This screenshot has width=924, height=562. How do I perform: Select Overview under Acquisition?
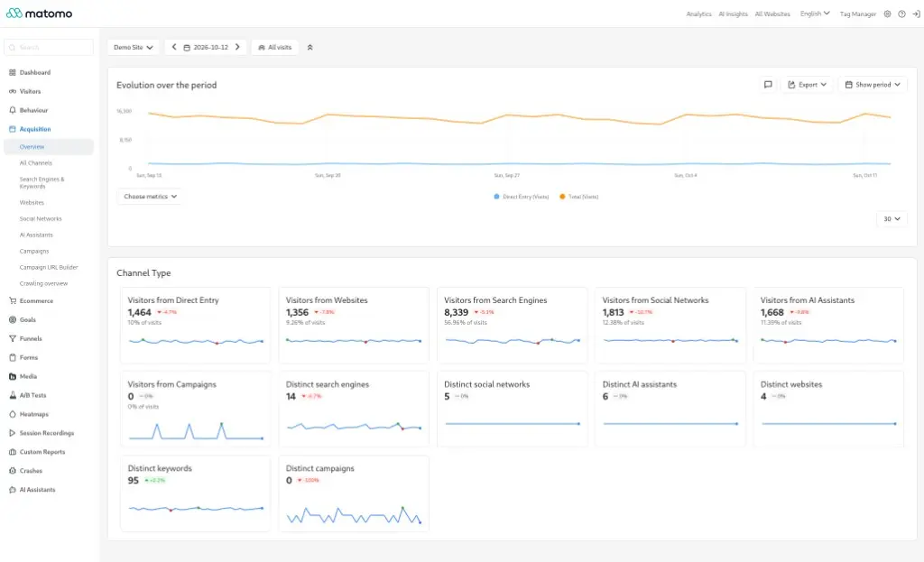click(x=49, y=147)
